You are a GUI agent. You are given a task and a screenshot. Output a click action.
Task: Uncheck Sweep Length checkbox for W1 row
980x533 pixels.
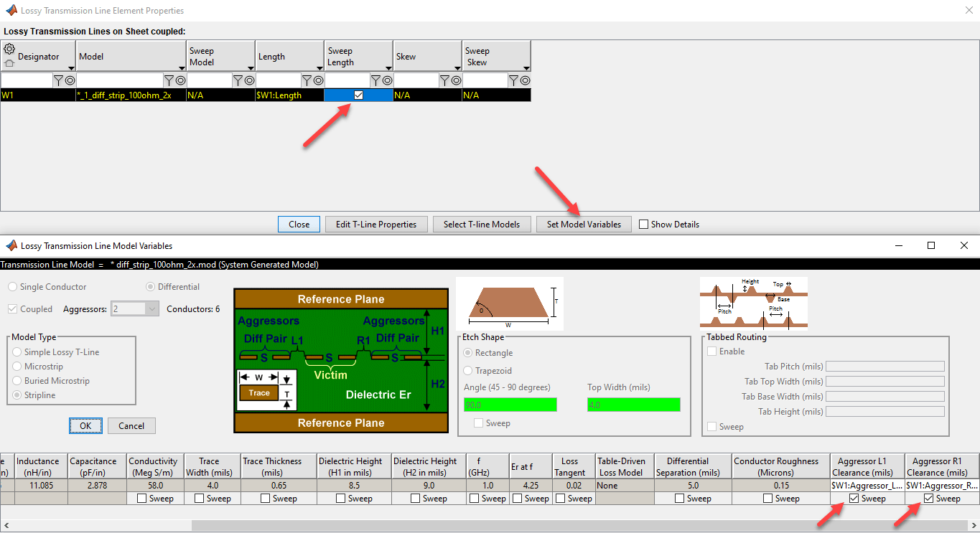(x=359, y=95)
